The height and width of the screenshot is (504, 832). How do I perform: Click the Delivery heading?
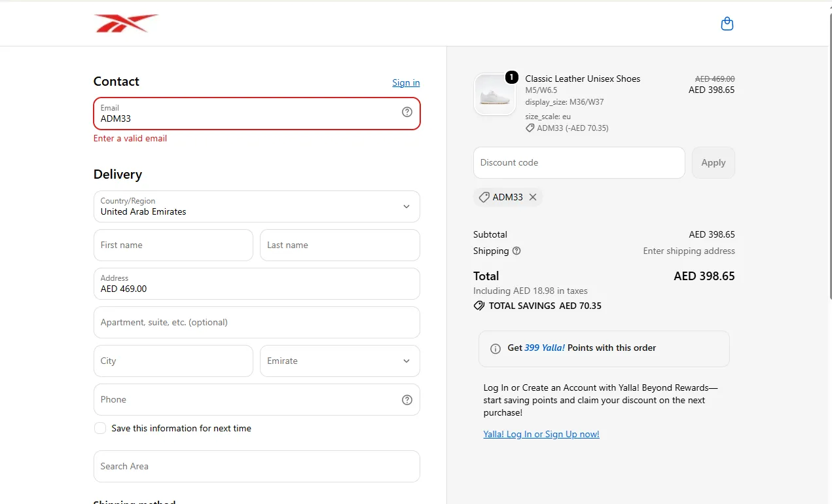click(118, 174)
